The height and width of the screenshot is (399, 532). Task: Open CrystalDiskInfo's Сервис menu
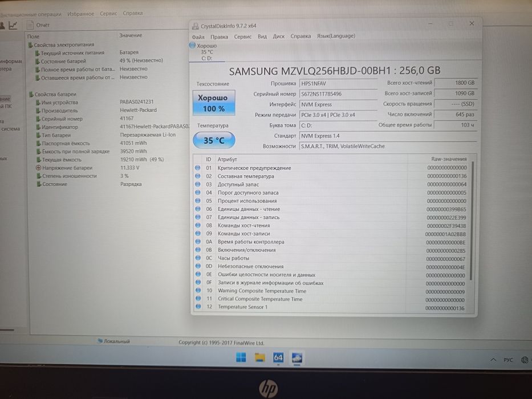coord(242,36)
